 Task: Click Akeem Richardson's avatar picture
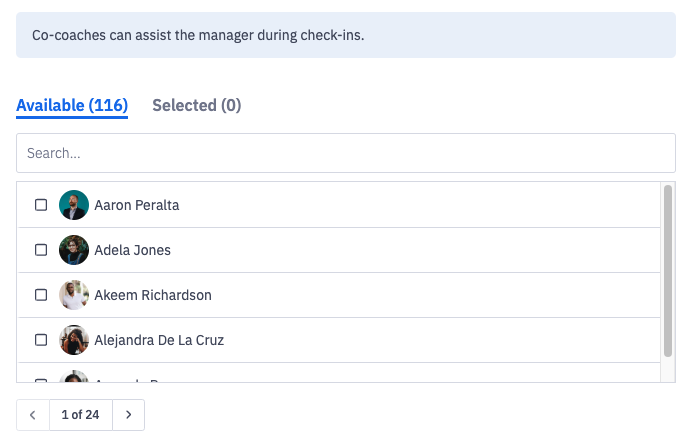point(74,295)
